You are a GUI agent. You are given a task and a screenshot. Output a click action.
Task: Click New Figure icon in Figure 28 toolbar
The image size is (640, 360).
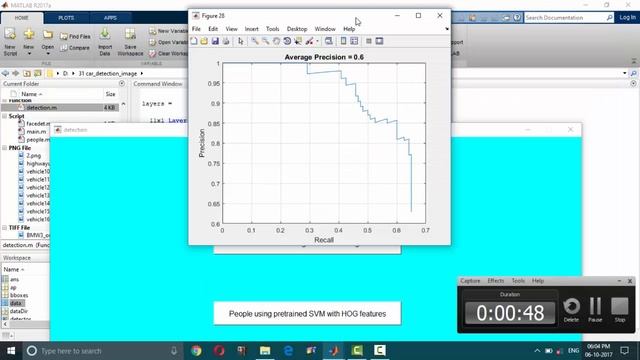pyautogui.click(x=194, y=41)
